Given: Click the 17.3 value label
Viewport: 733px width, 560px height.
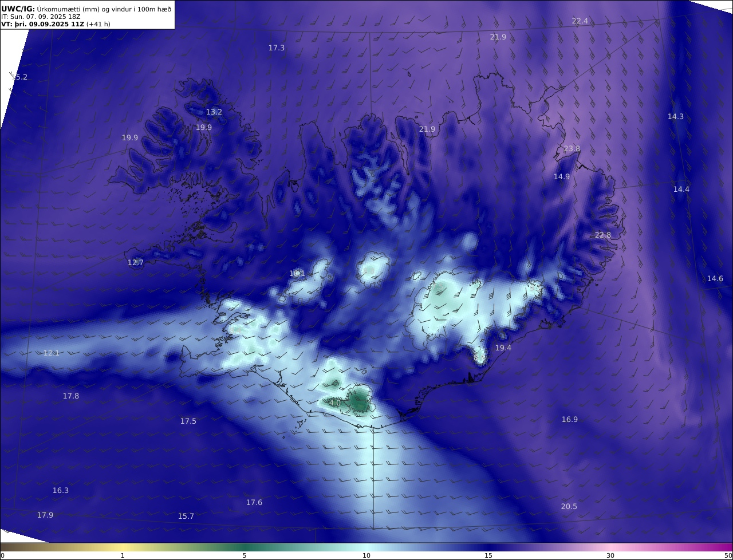Looking at the screenshot, I should click(277, 48).
